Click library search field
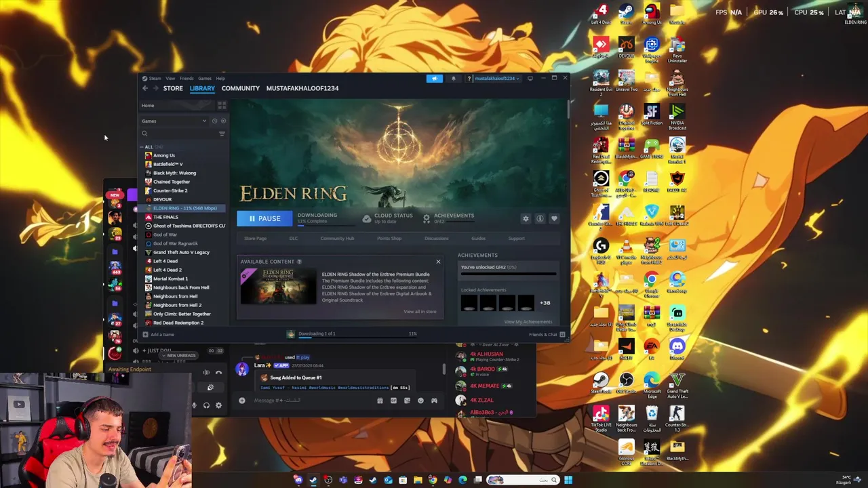The image size is (868, 488). (178, 134)
